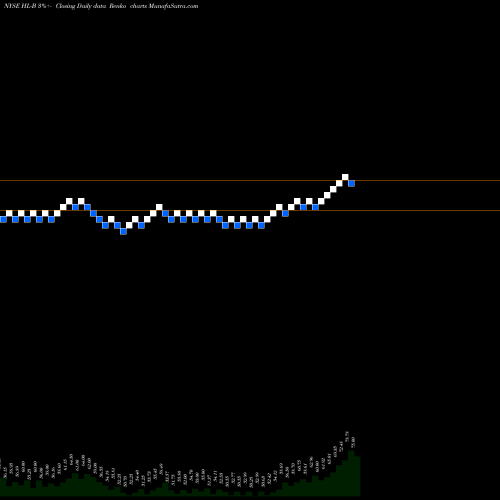
Task: Select the topmost white Renko brick
Action: (345, 177)
